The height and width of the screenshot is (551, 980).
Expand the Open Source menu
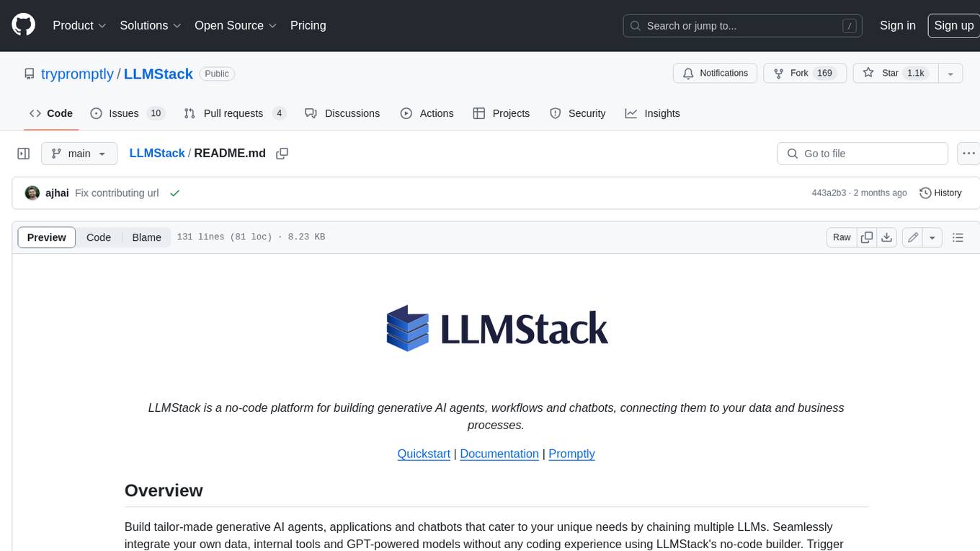click(x=236, y=25)
